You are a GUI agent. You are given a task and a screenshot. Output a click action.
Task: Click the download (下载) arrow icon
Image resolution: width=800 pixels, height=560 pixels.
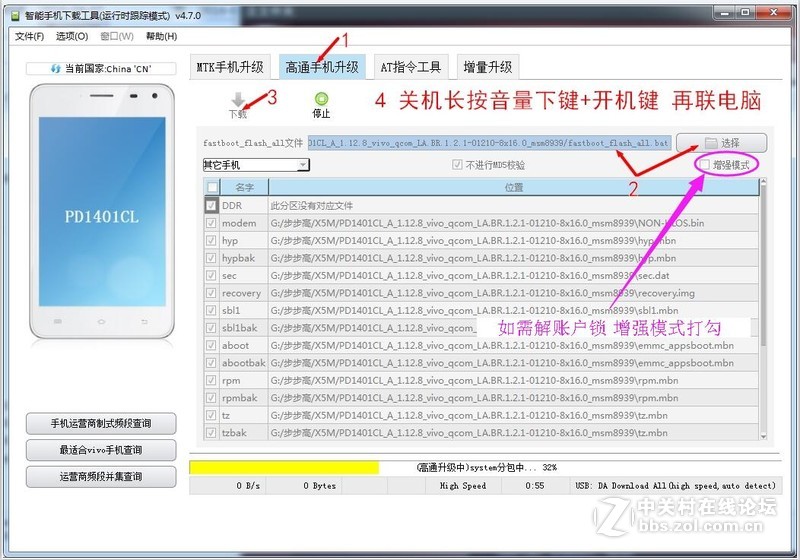click(x=238, y=99)
